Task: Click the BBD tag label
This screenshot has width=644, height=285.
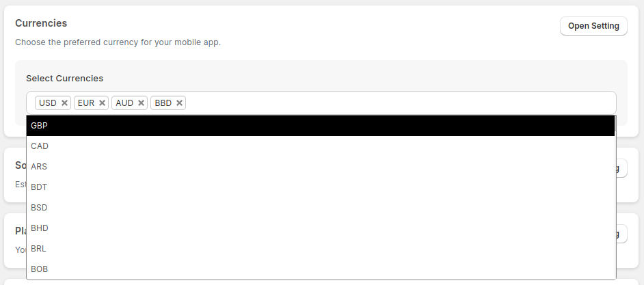Action: point(163,103)
